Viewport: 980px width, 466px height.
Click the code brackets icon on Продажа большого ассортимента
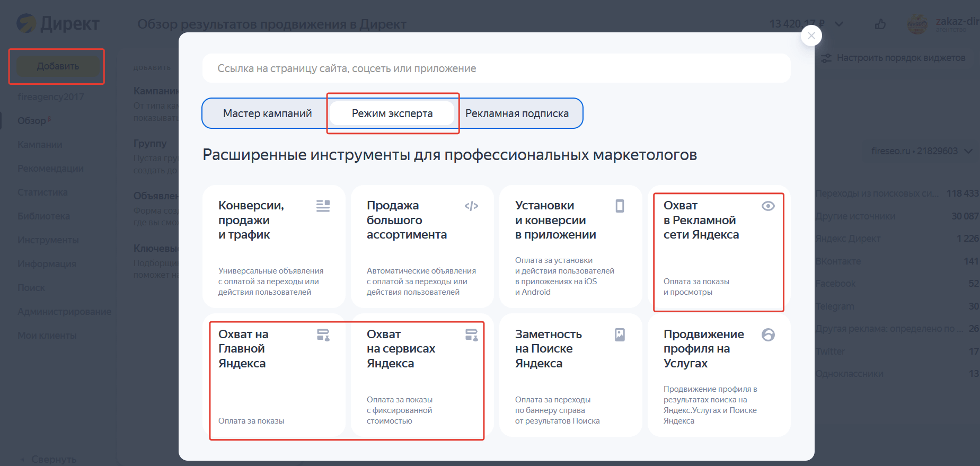(x=471, y=206)
